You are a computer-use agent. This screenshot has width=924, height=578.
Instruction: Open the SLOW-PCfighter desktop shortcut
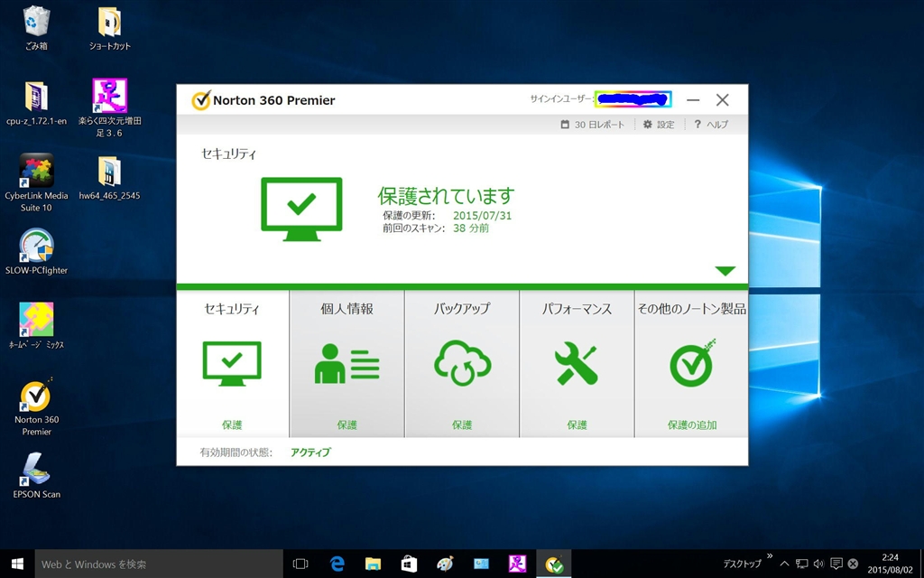[x=36, y=252]
